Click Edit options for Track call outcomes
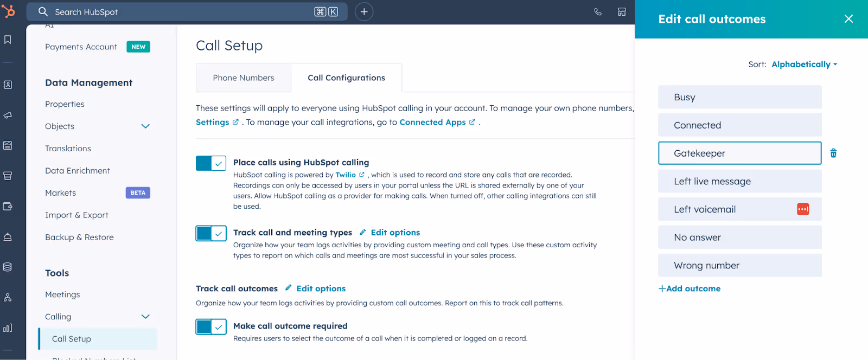The height and width of the screenshot is (360, 868). tap(321, 288)
